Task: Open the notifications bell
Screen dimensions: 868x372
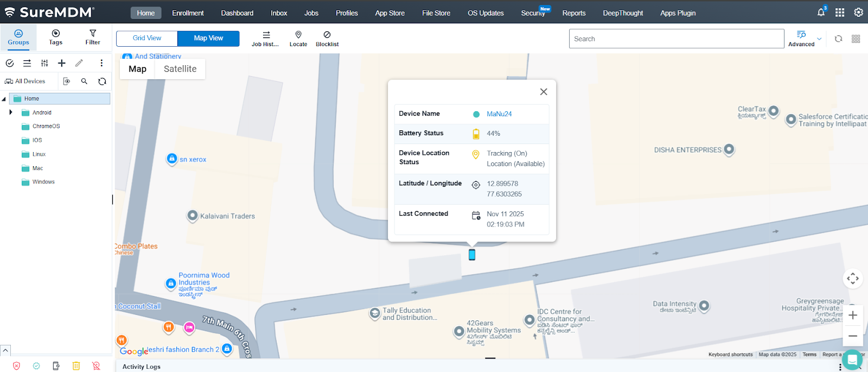Action: pyautogui.click(x=821, y=12)
